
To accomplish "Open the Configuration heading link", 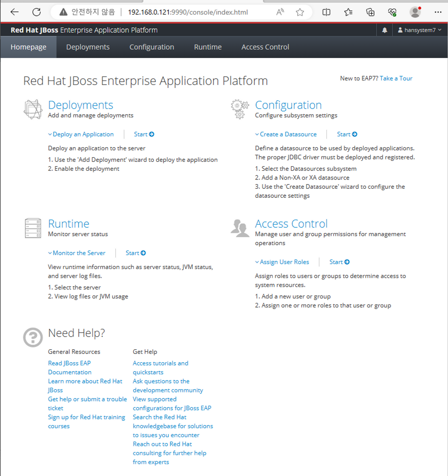I will (x=288, y=105).
